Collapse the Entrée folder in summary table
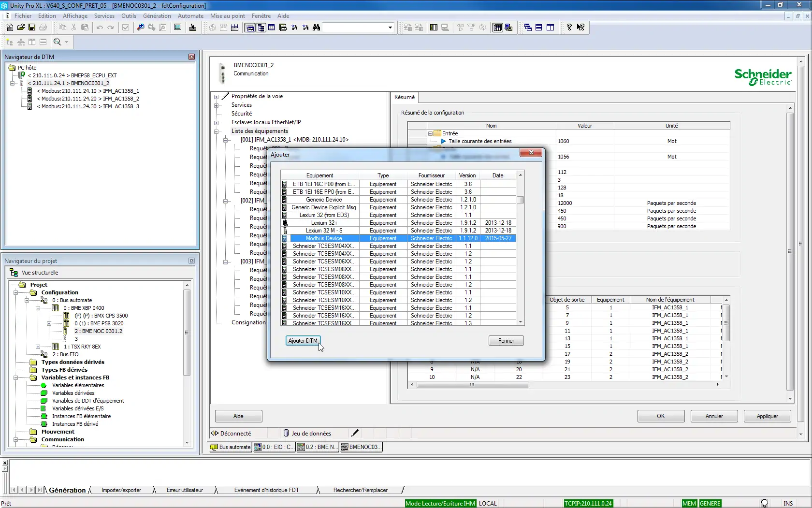 coord(430,133)
